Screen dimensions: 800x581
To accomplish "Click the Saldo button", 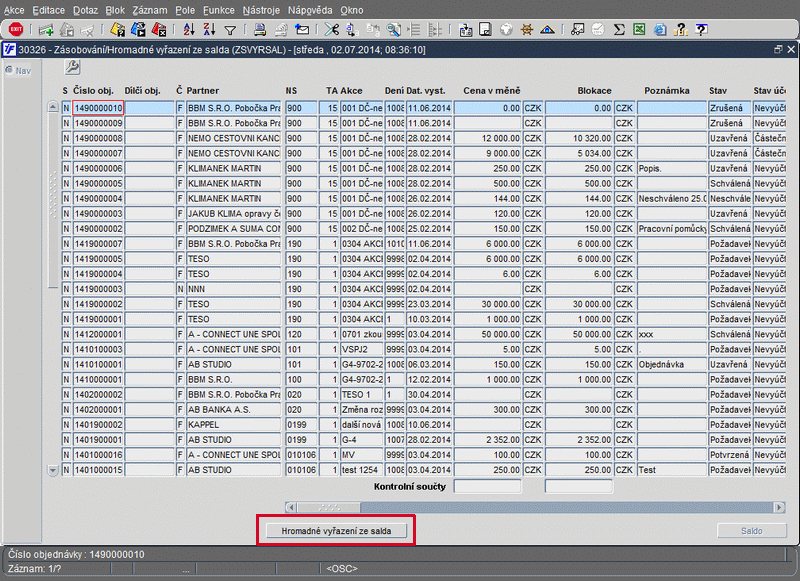I will [752, 531].
